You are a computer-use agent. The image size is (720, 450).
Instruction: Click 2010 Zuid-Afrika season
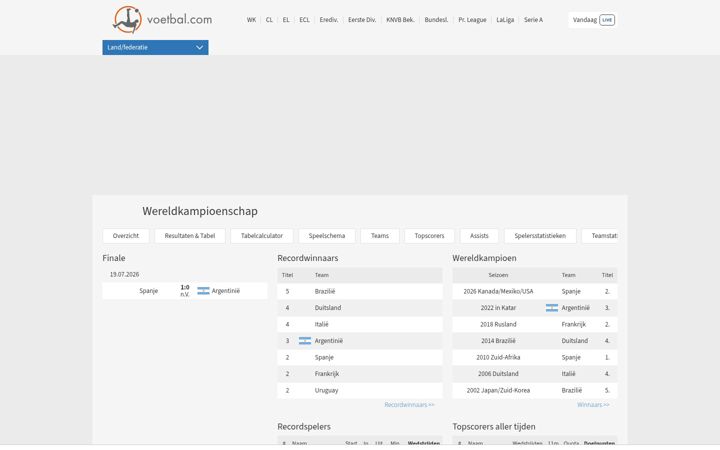point(498,357)
